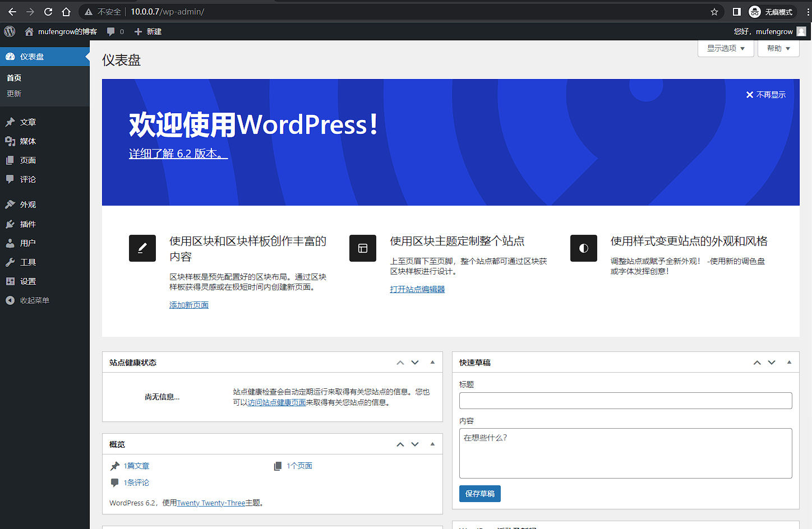The height and width of the screenshot is (529, 812).
Task: Click the 仪表盘 dashboard menu item
Action: click(x=45, y=57)
